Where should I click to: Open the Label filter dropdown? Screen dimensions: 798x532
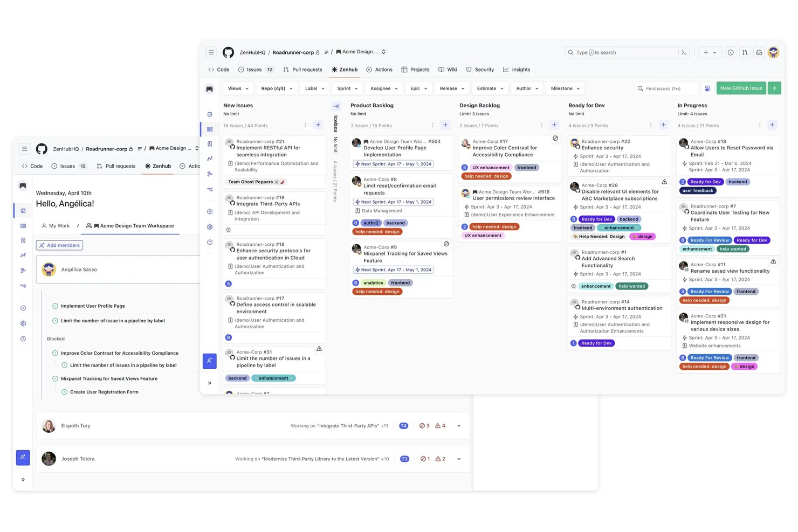315,88
